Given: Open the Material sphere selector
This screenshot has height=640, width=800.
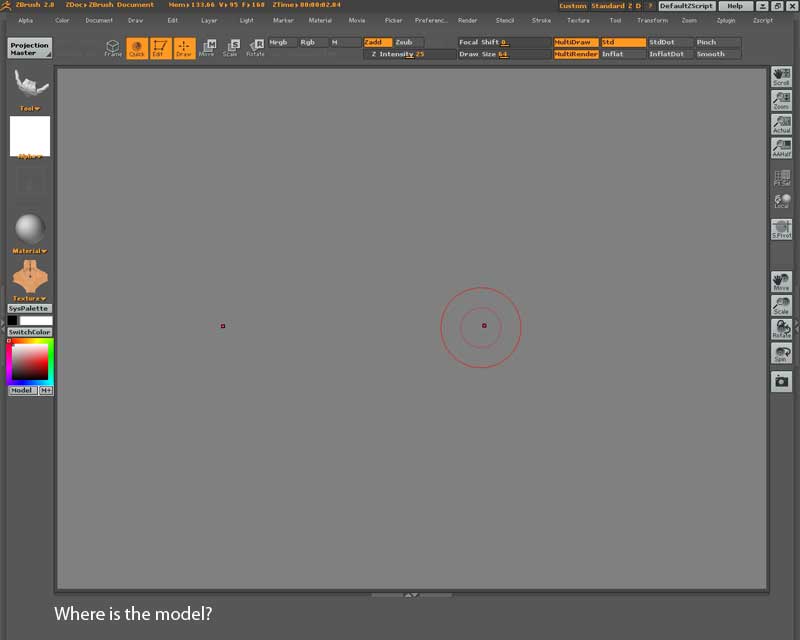Looking at the screenshot, I should (x=30, y=228).
